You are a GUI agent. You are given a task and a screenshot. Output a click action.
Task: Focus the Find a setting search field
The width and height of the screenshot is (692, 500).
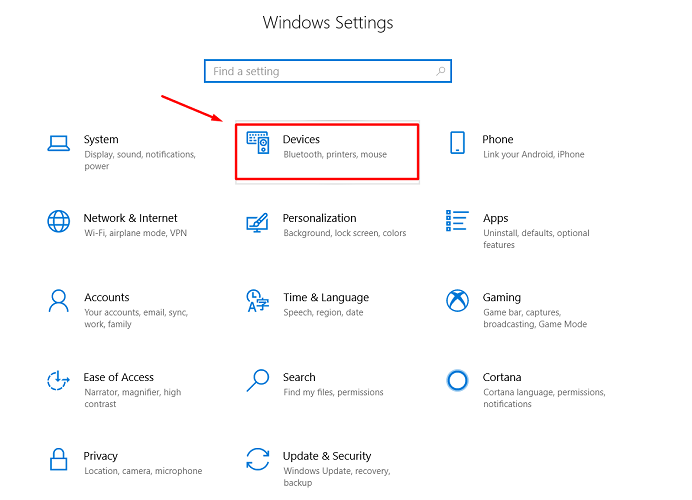[320, 72]
